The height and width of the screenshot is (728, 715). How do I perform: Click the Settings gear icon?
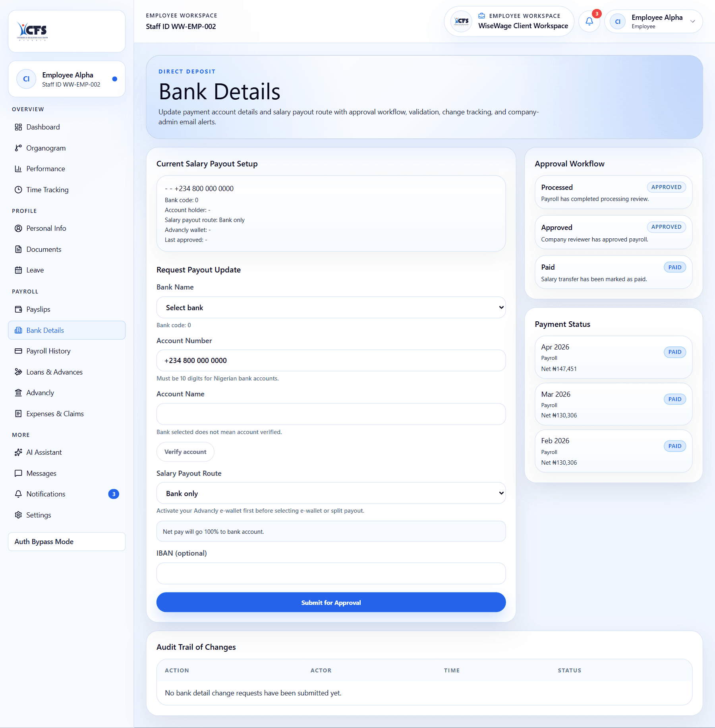click(18, 515)
